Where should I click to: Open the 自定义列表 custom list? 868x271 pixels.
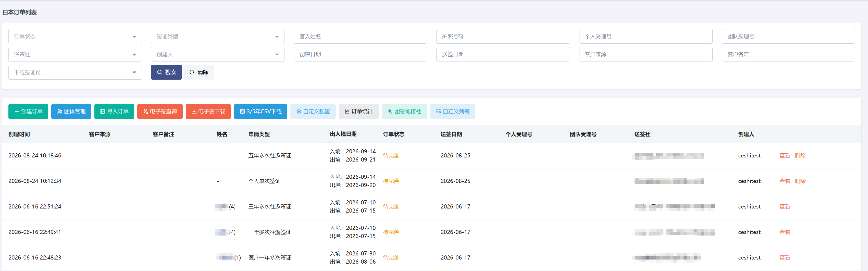(x=453, y=112)
